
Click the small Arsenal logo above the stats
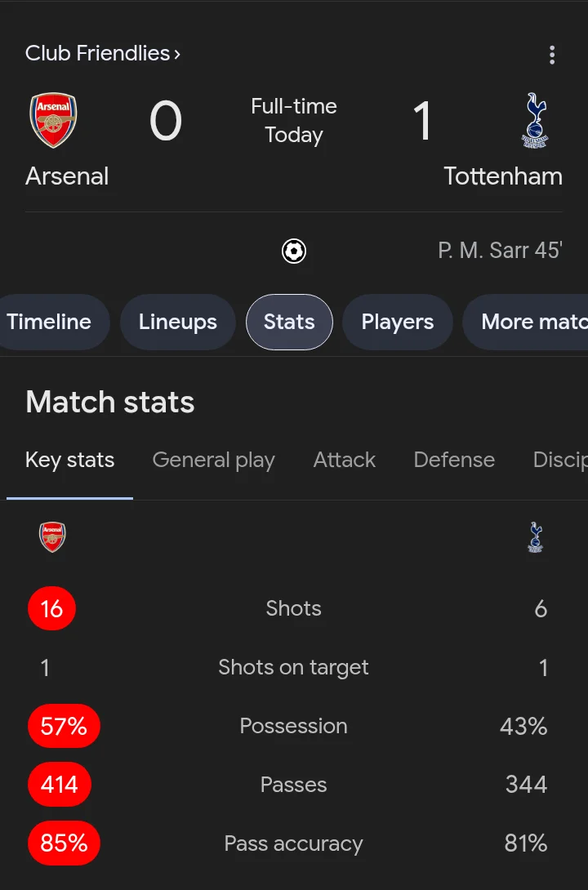click(x=52, y=537)
